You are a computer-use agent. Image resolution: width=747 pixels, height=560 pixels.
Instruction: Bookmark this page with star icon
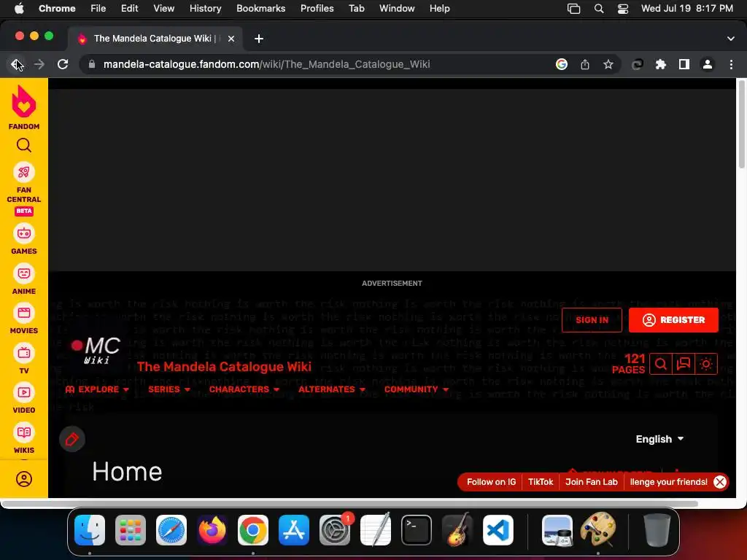tap(608, 64)
